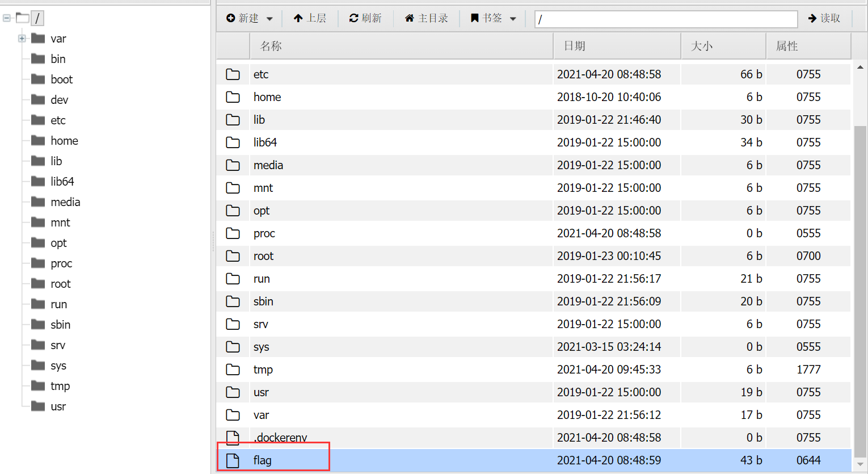Sort by 名称 column header

pos(401,46)
